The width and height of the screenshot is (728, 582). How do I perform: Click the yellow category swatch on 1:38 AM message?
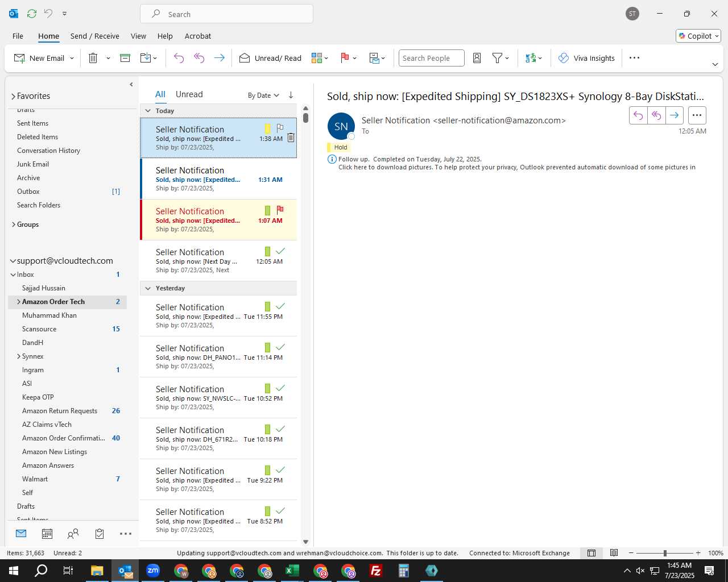(267, 129)
